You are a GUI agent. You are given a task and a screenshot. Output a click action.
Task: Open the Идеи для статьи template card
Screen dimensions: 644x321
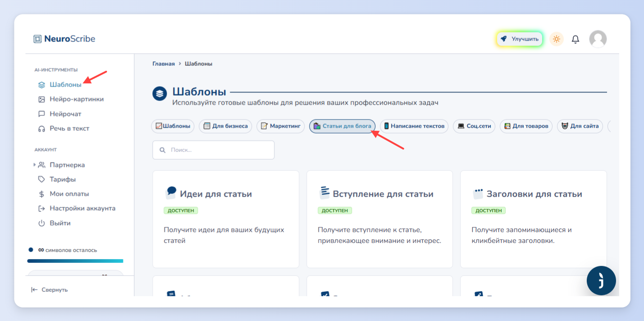[226, 219]
